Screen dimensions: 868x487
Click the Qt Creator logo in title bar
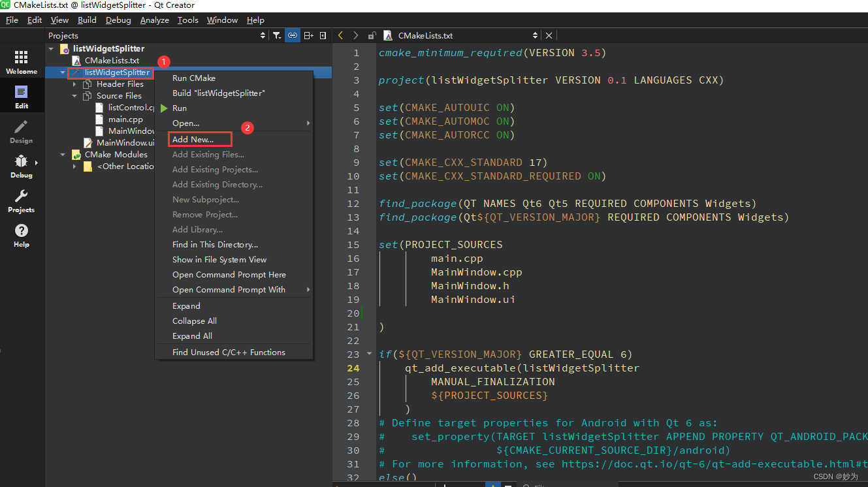5,5
